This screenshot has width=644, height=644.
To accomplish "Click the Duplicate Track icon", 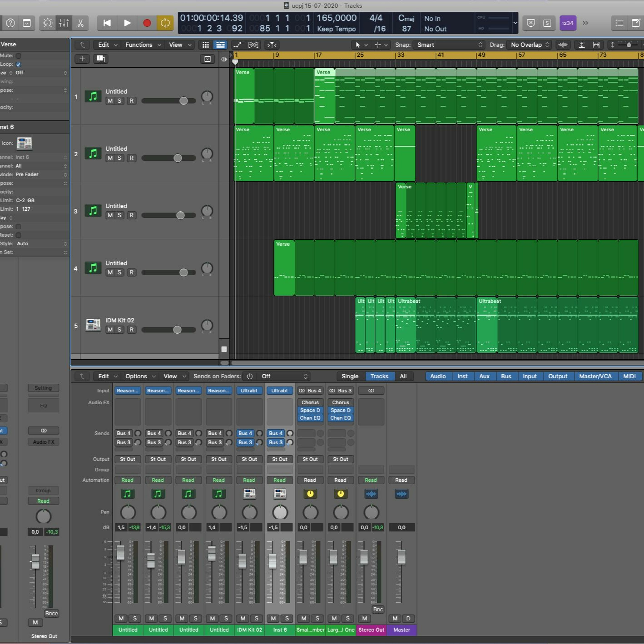I will (x=100, y=59).
